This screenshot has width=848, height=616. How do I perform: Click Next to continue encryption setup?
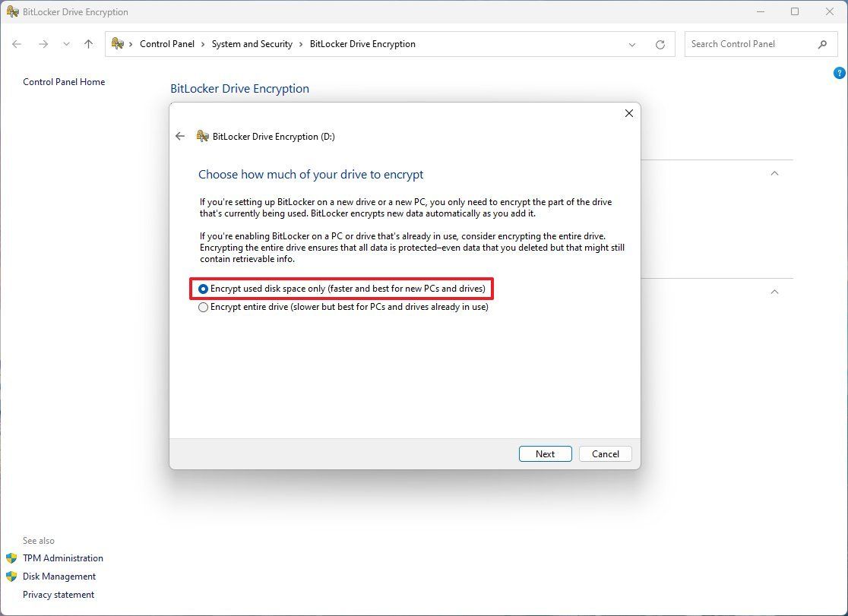(545, 453)
